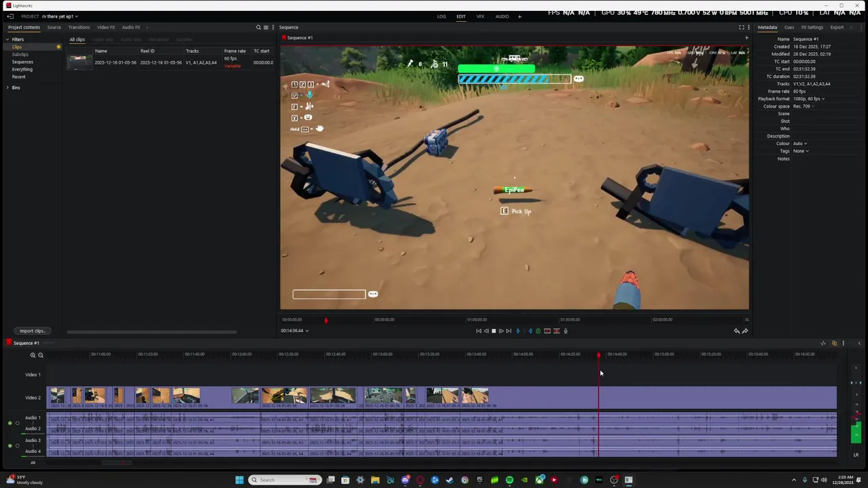Mark in point with blue marker icon
Image resolution: width=868 pixels, height=488 pixels.
[518, 331]
